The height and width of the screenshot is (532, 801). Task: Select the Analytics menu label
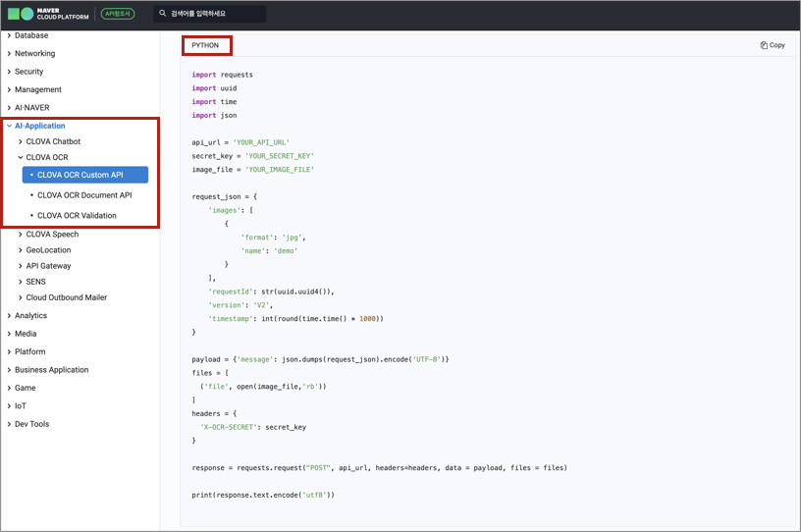click(x=30, y=316)
